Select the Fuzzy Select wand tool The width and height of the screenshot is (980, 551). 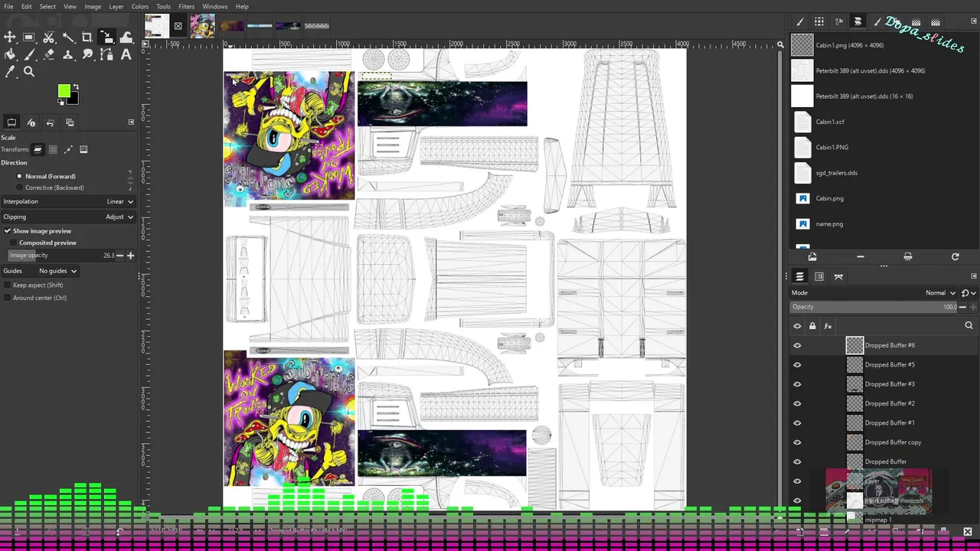(68, 37)
